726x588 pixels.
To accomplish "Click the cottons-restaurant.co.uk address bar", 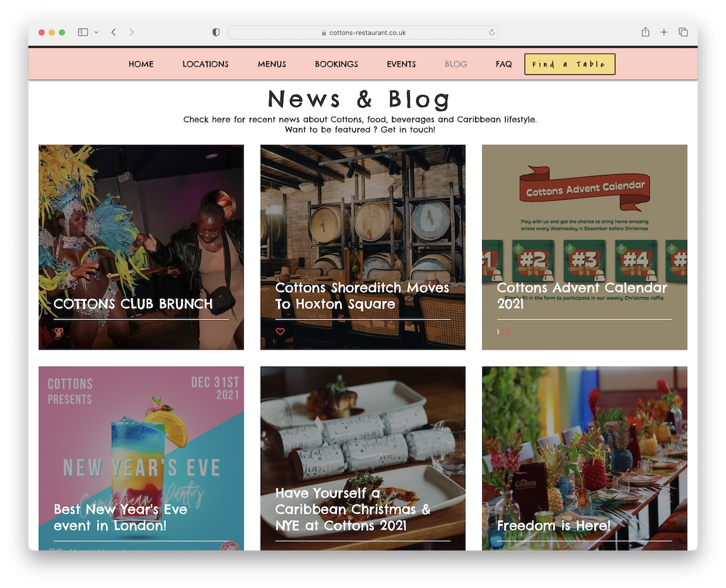I will coord(363,33).
